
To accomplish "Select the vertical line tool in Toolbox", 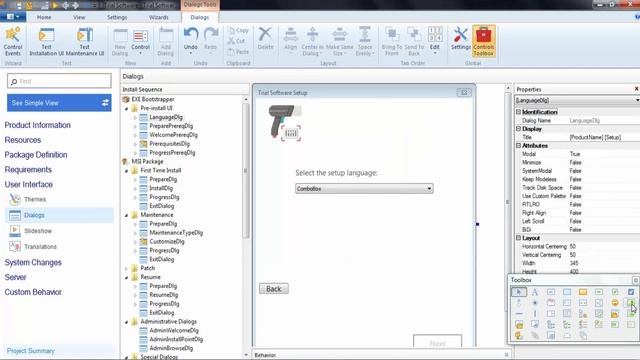I will tap(535, 314).
